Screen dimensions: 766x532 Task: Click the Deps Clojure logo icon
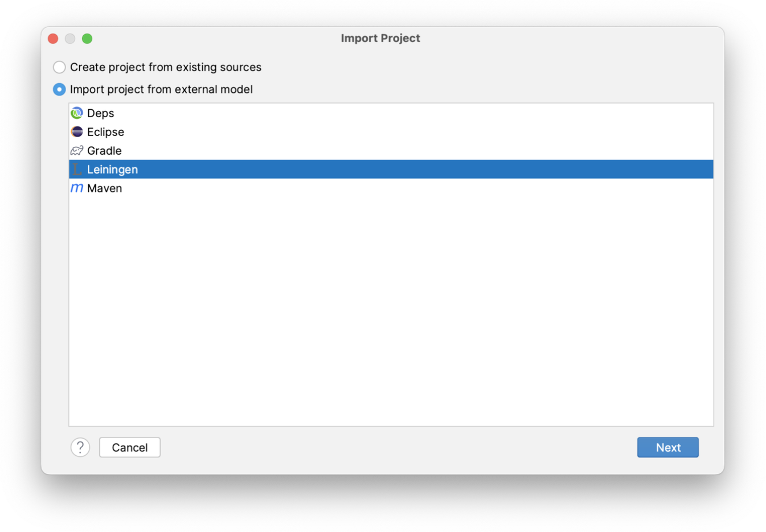[77, 113]
